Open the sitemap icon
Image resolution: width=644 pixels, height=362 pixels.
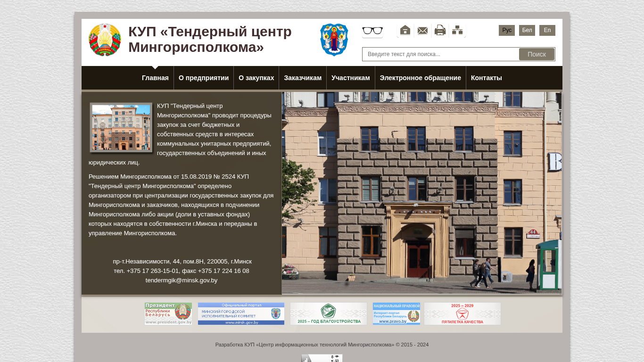tap(457, 31)
